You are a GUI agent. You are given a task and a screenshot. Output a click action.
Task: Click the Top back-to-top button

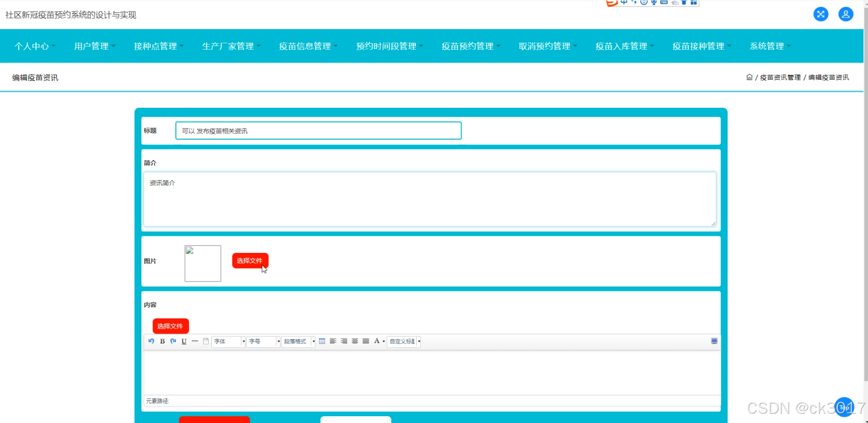pyautogui.click(x=844, y=407)
